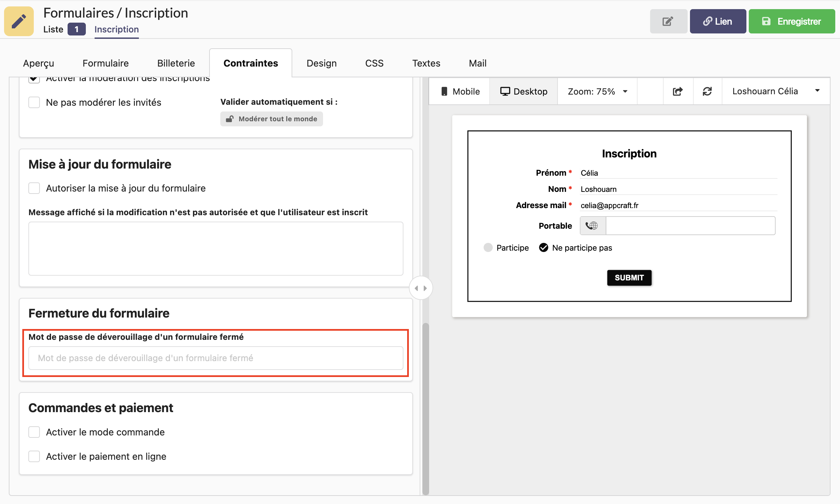Switch preview to Desktop view
840x504 pixels.
click(523, 91)
